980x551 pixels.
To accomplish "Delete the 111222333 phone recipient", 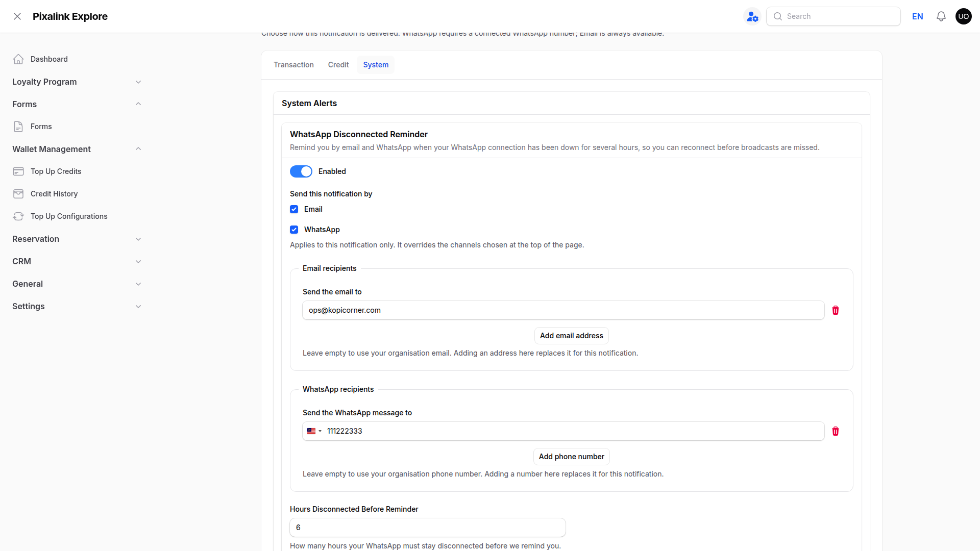I will coord(836,431).
